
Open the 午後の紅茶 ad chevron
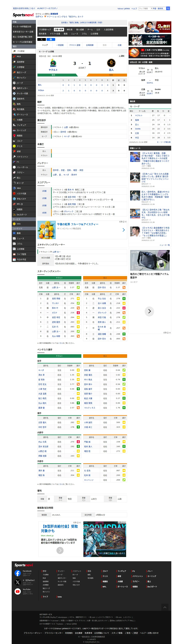(123, 230)
